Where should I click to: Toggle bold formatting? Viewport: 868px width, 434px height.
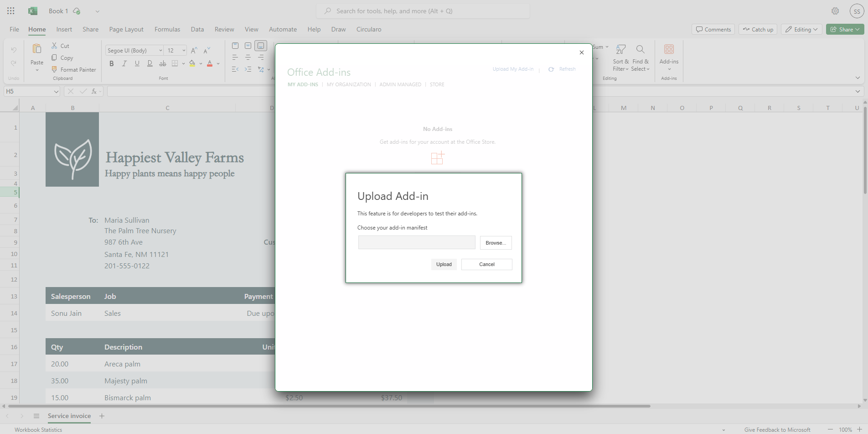coord(111,63)
